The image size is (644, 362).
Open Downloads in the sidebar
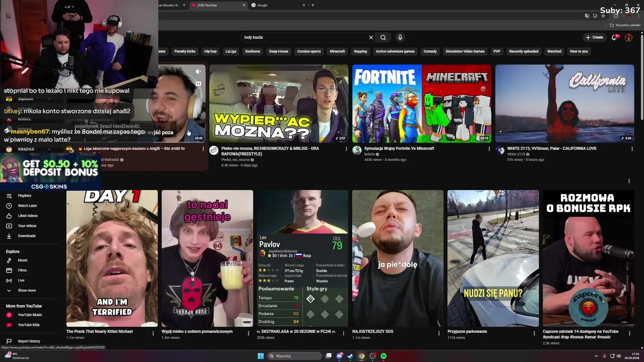click(27, 236)
